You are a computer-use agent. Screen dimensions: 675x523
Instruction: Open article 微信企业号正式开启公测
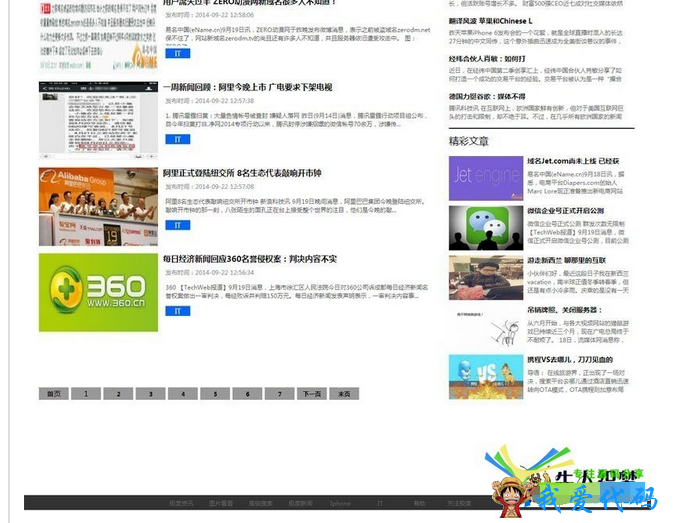tap(565, 210)
